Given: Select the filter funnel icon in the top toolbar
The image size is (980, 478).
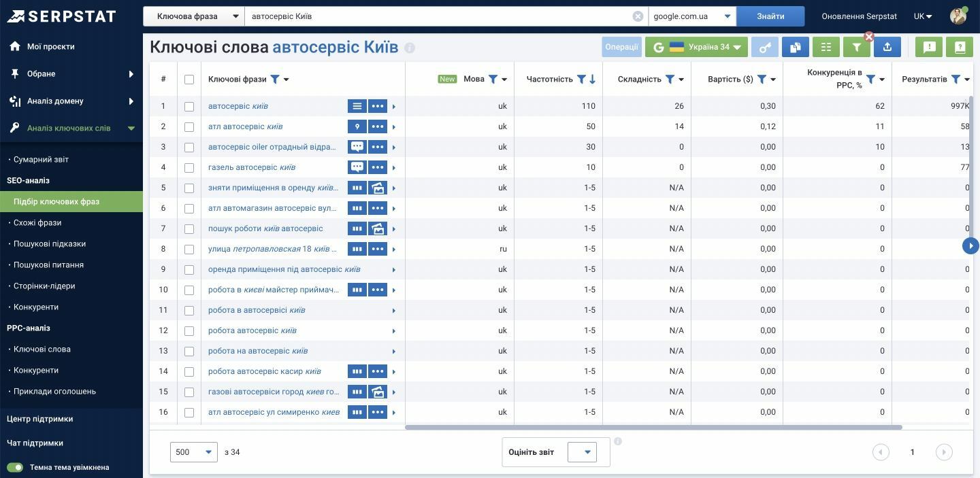Looking at the screenshot, I should tap(856, 48).
